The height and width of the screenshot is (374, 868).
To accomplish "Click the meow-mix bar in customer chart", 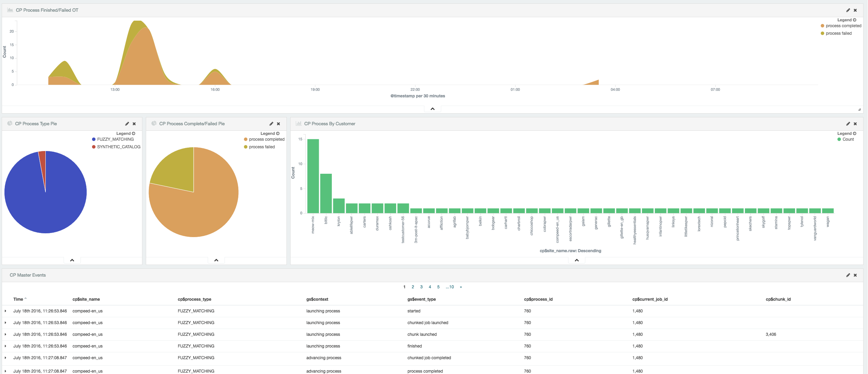I will (313, 176).
